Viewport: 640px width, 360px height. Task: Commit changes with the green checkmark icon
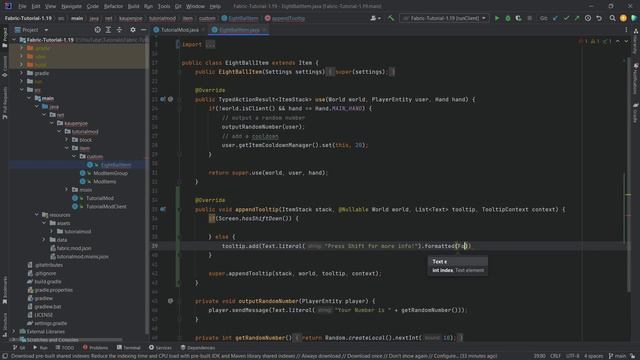pos(566,18)
